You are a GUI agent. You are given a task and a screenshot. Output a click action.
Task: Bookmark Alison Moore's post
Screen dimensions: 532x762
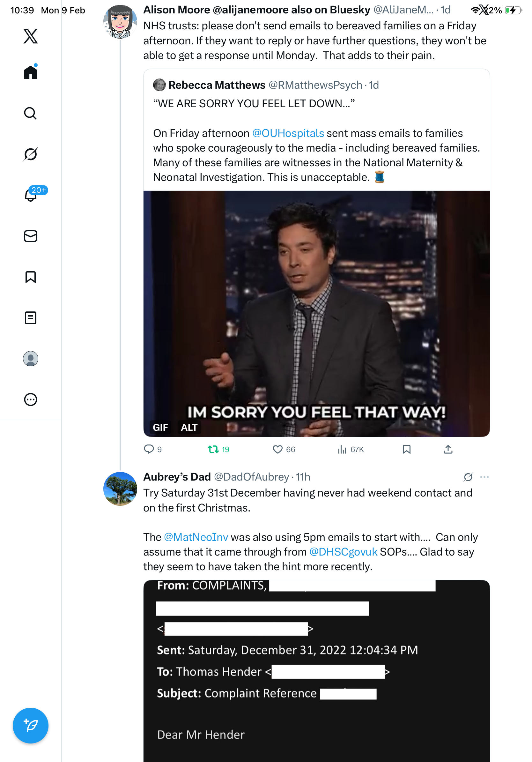pos(406,449)
